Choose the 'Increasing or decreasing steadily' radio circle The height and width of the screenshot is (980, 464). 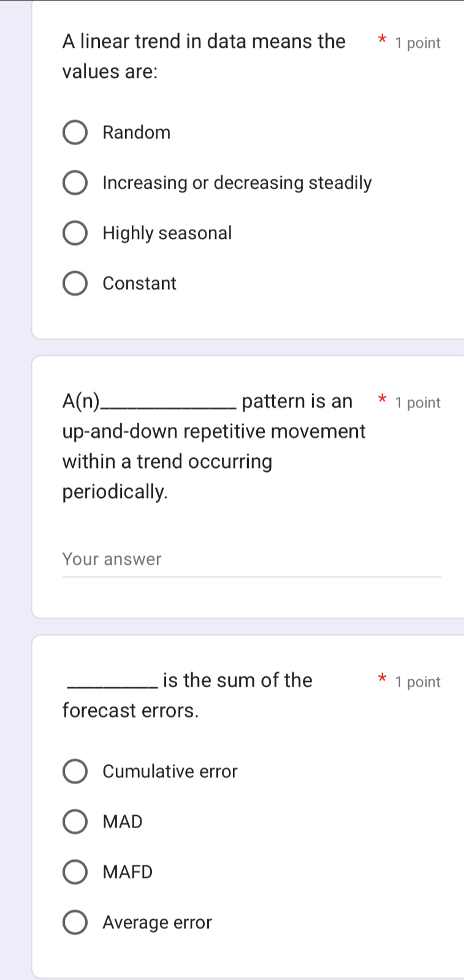(75, 183)
